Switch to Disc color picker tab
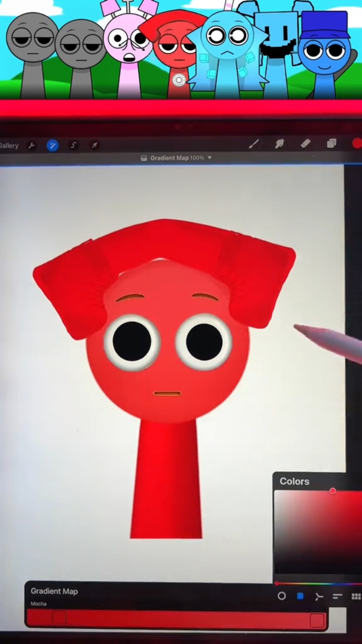Image resolution: width=362 pixels, height=644 pixels. click(x=282, y=596)
